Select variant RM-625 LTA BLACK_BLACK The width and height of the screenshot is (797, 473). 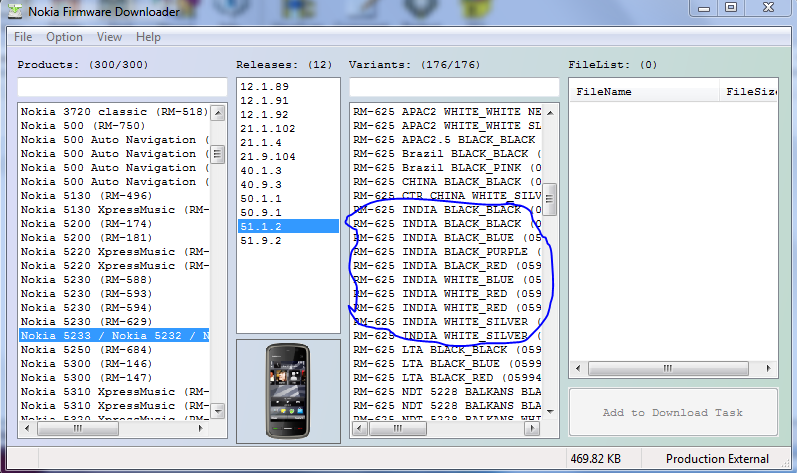pyautogui.click(x=447, y=350)
